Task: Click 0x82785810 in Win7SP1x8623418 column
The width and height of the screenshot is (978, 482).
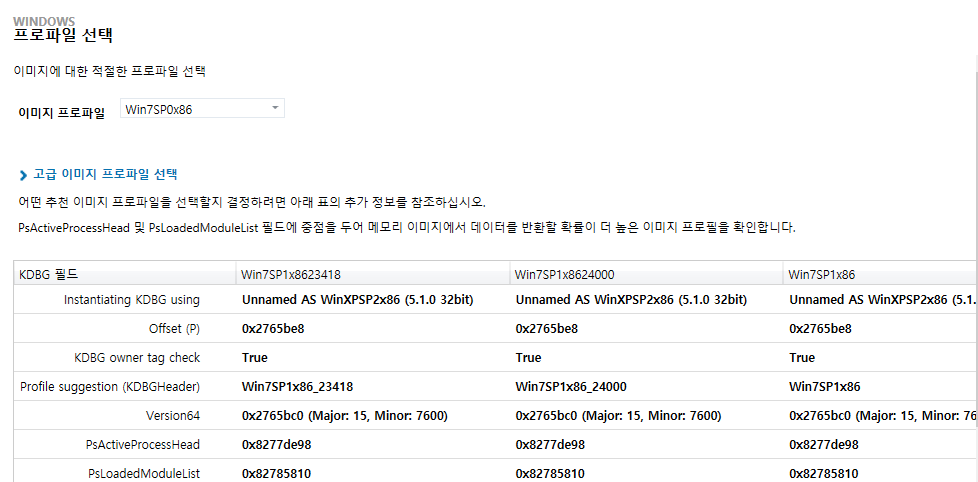Action: pyautogui.click(x=276, y=474)
